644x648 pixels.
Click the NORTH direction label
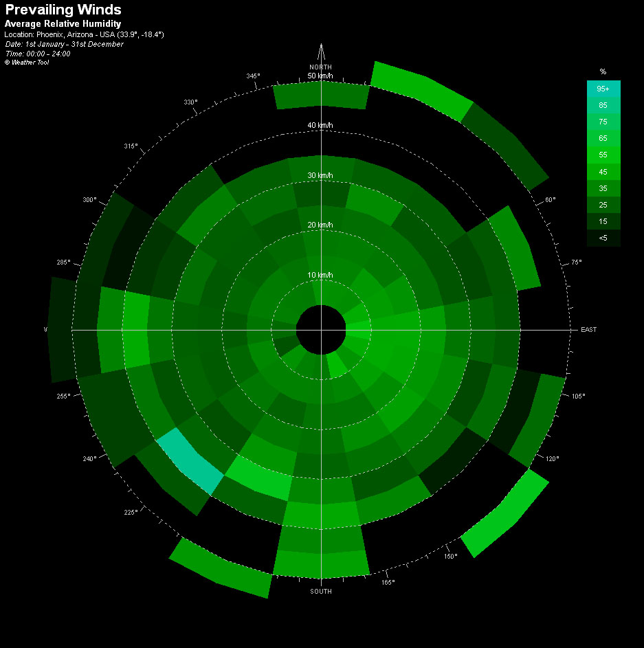pyautogui.click(x=321, y=67)
